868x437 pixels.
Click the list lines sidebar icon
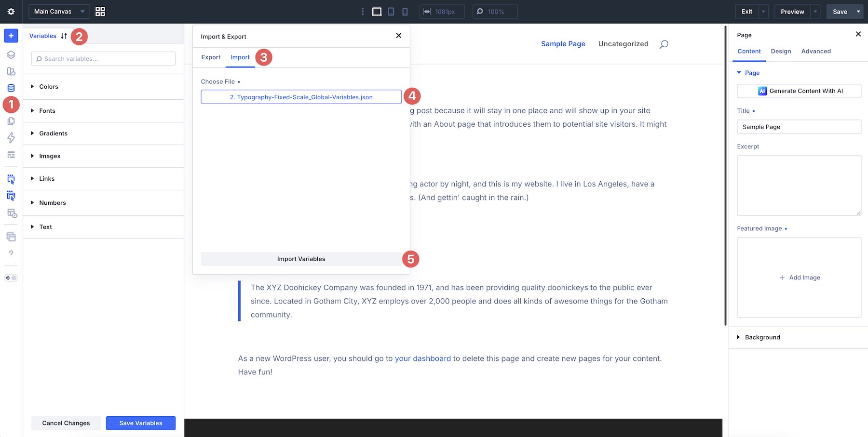(11, 155)
